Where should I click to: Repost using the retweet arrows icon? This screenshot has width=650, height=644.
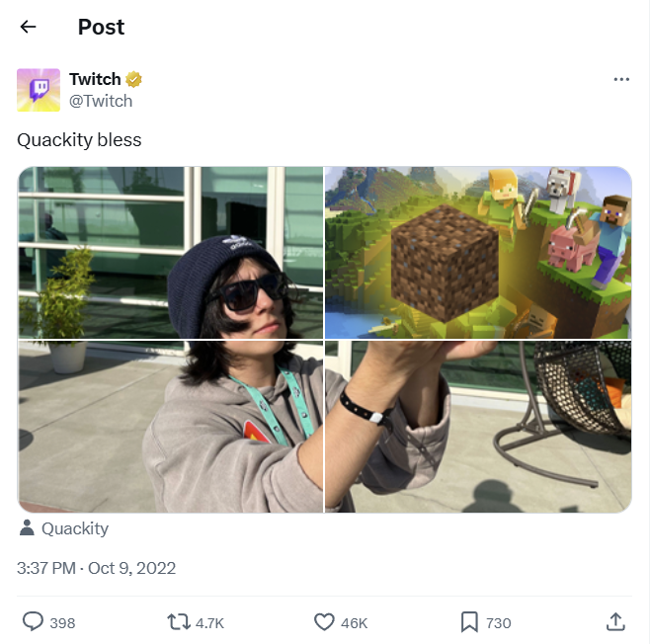[179, 622]
